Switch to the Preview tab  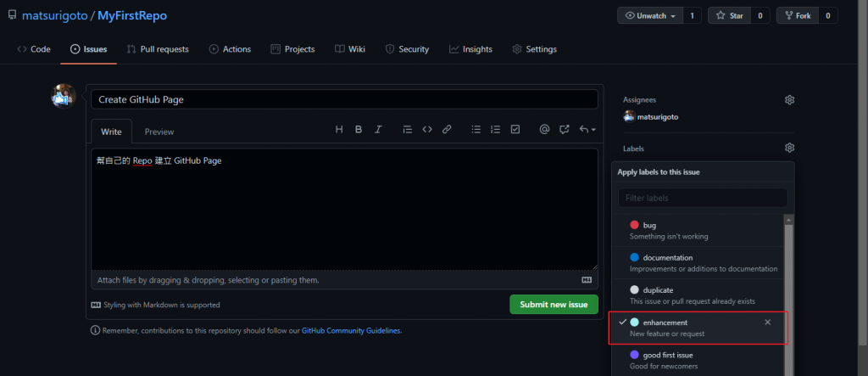pos(159,132)
